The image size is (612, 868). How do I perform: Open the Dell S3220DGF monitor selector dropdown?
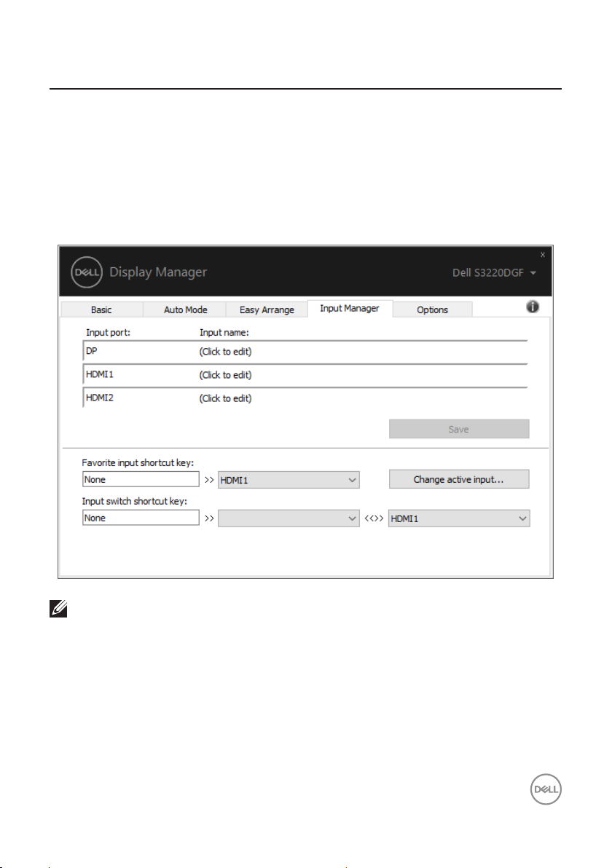[494, 273]
